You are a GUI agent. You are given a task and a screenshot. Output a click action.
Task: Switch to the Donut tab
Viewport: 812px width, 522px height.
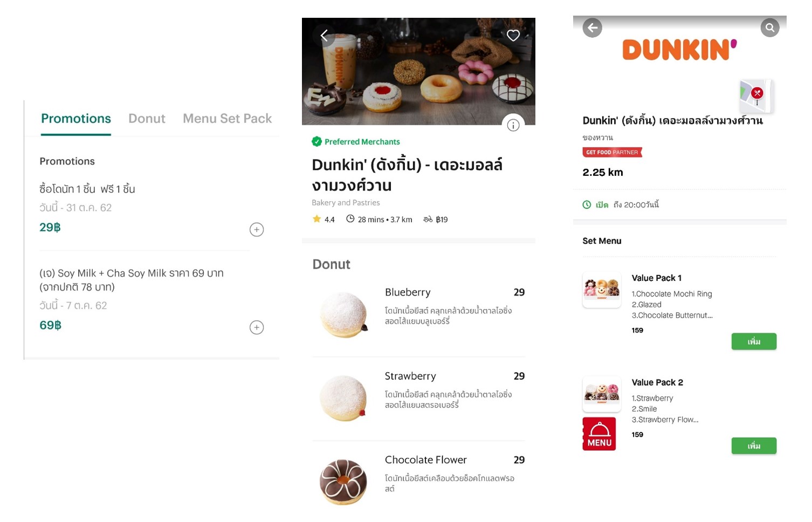click(147, 119)
